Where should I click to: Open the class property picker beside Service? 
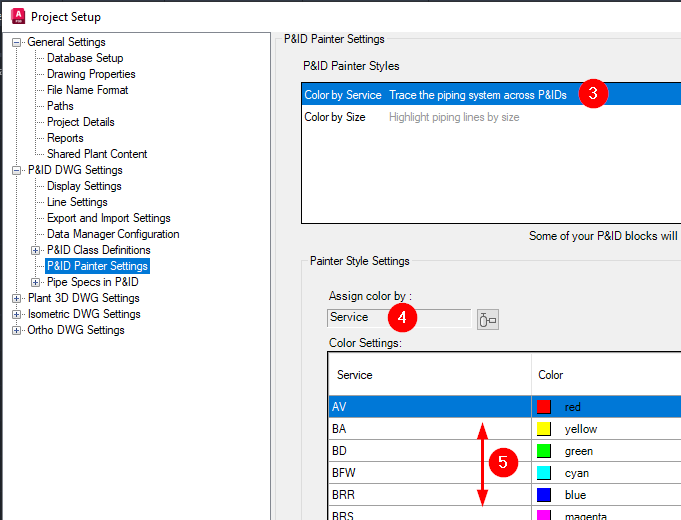[487, 320]
